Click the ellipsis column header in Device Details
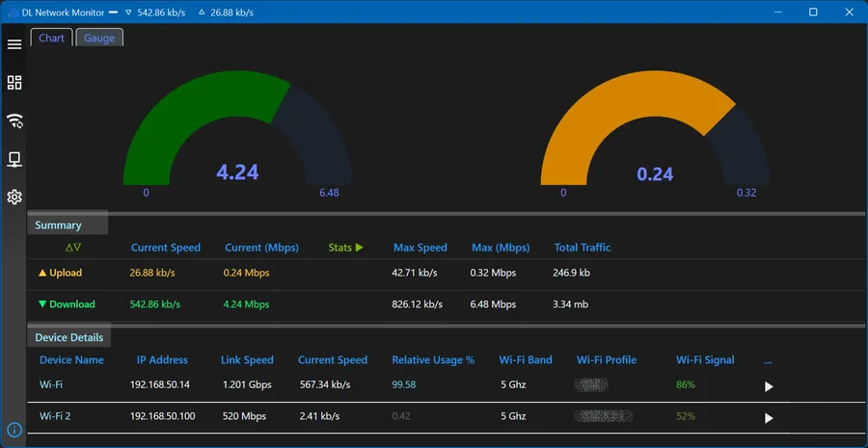Viewport: 868px width, 448px height. pyautogui.click(x=768, y=361)
